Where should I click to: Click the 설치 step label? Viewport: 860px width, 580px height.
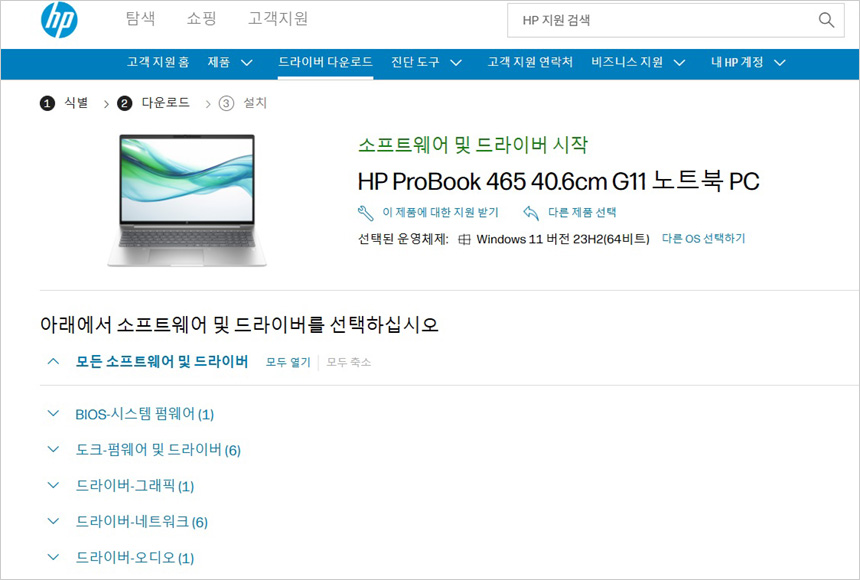pos(255,103)
